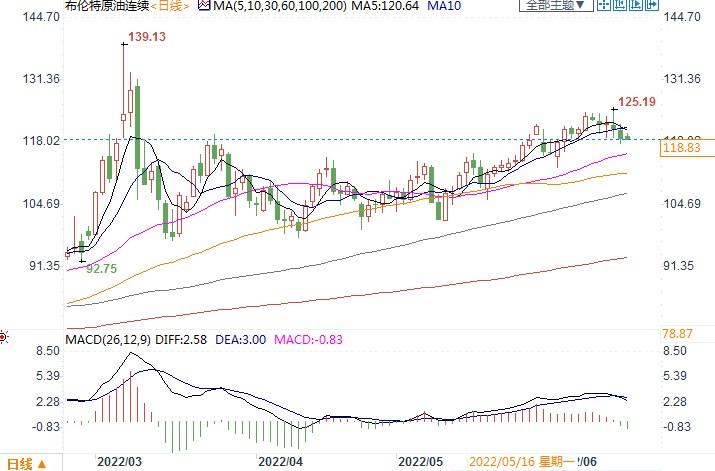The height and width of the screenshot is (471, 715).
Task: Open the 全部主题 dropdown
Action: click(x=549, y=7)
